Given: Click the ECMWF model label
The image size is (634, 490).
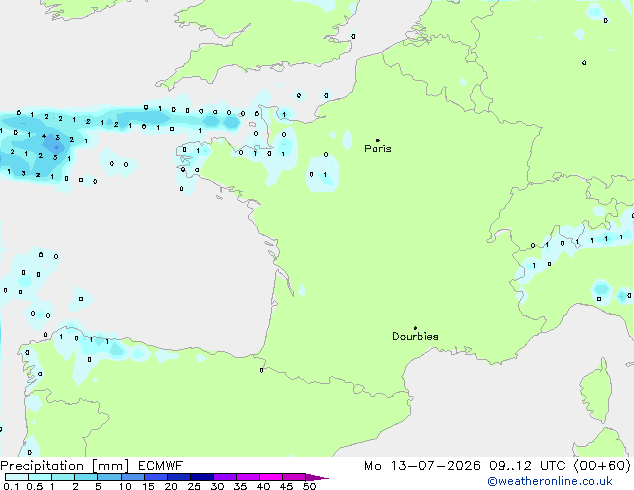Looking at the screenshot, I should point(161,466).
